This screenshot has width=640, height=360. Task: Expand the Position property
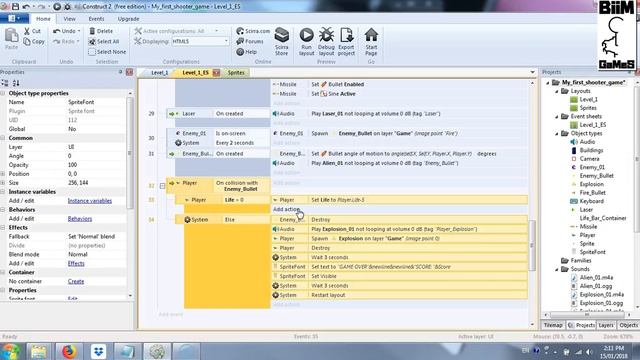pos(3,174)
